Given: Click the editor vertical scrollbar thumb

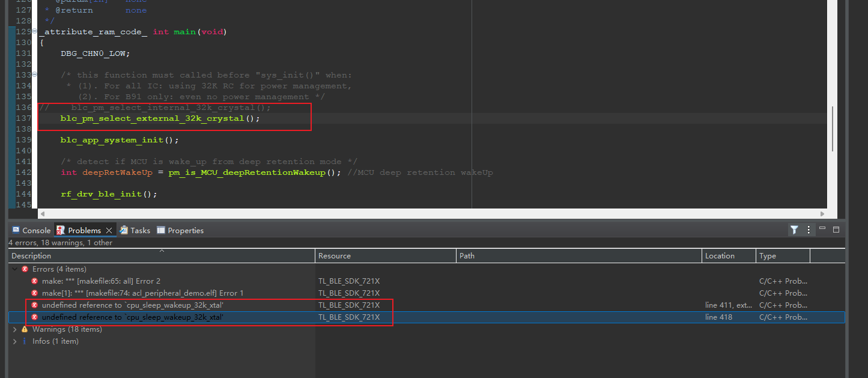Looking at the screenshot, I should click(x=832, y=129).
